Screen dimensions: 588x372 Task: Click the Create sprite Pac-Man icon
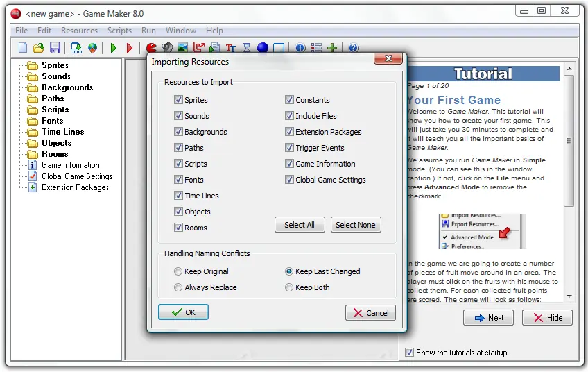[151, 48]
